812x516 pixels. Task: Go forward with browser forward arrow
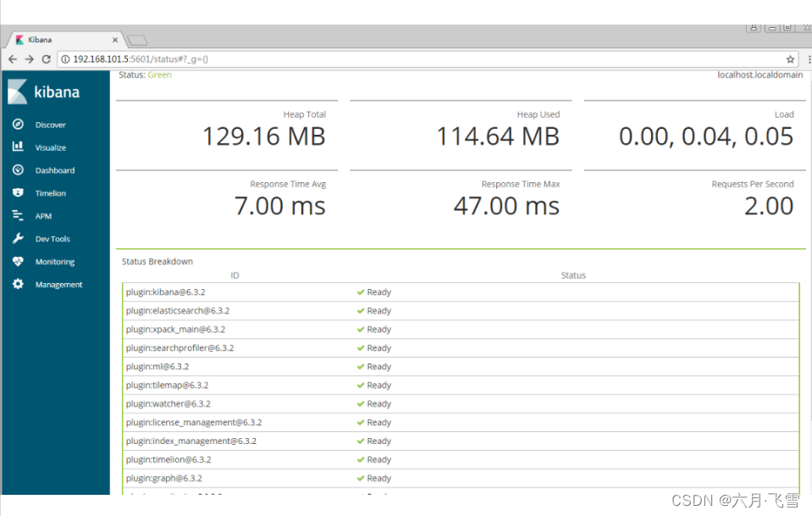(30, 59)
